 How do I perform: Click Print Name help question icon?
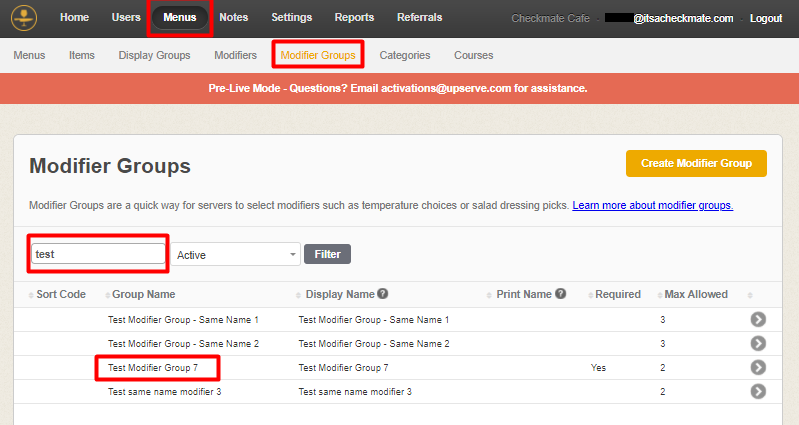point(561,294)
